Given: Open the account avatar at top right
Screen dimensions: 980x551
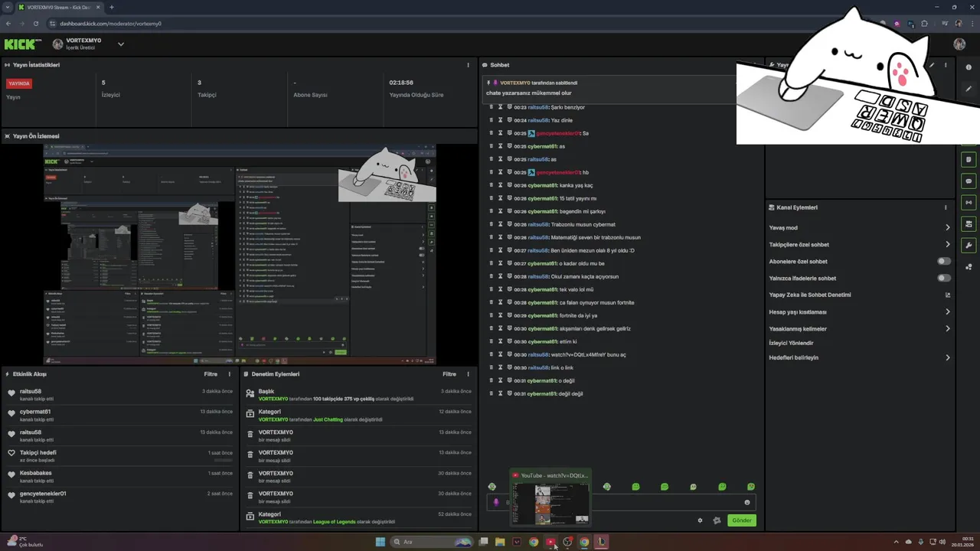Looking at the screenshot, I should point(959,44).
